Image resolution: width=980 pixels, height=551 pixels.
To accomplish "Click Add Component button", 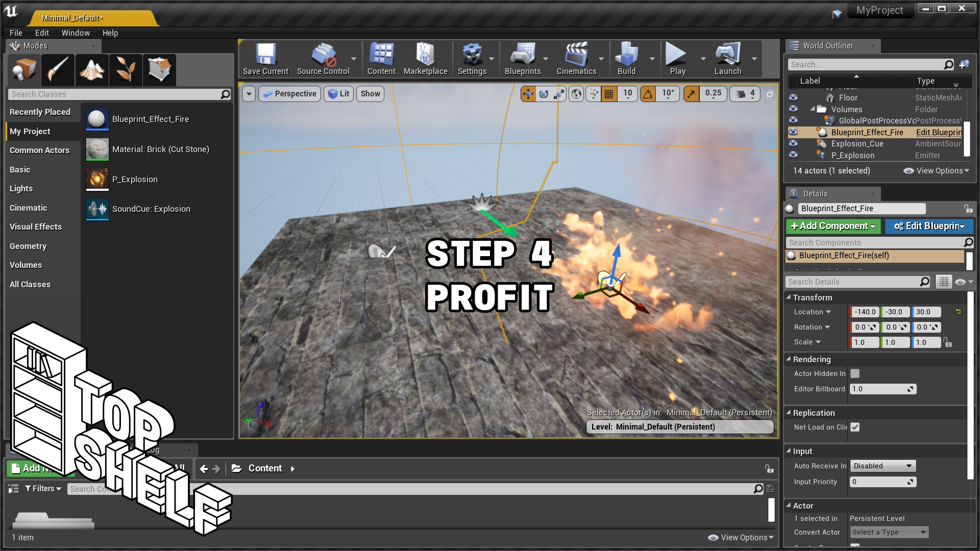I will point(832,226).
